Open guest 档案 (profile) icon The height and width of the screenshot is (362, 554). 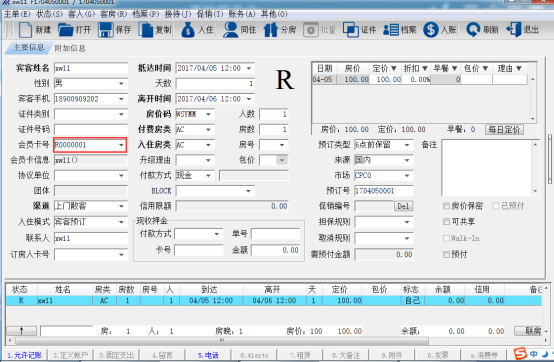[391, 30]
